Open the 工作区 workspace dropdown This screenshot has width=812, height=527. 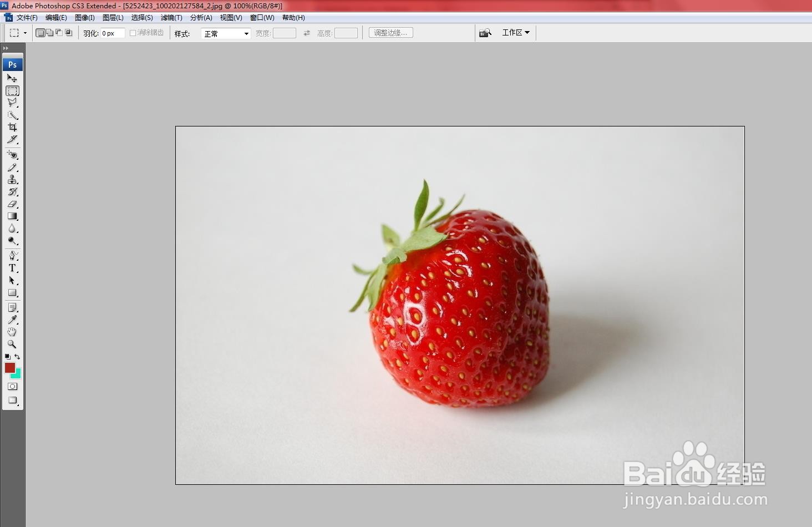click(516, 33)
